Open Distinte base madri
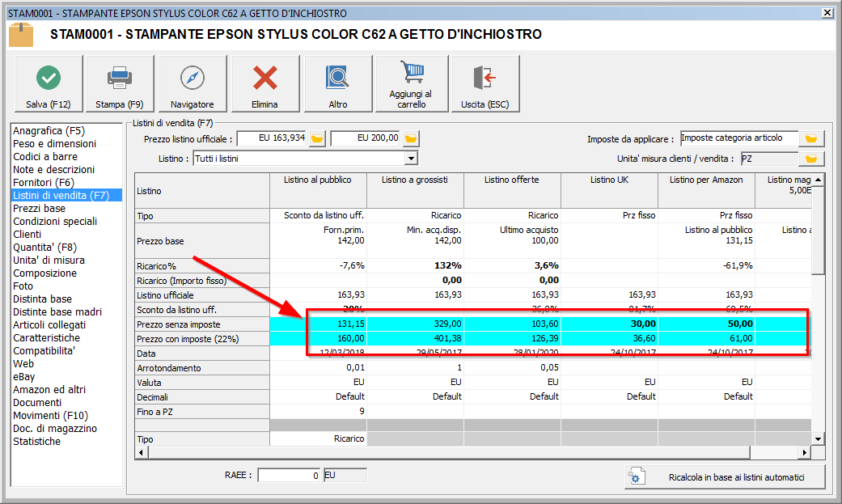The height and width of the screenshot is (504, 842). 57,311
